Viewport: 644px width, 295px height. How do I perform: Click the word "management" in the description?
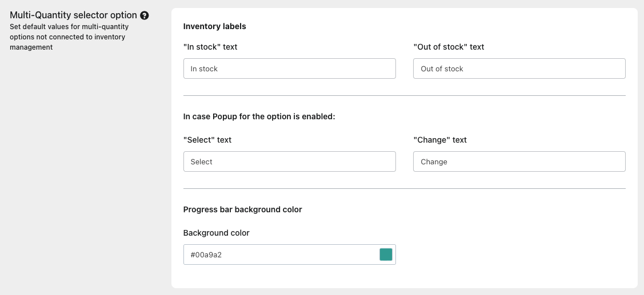[x=31, y=47]
